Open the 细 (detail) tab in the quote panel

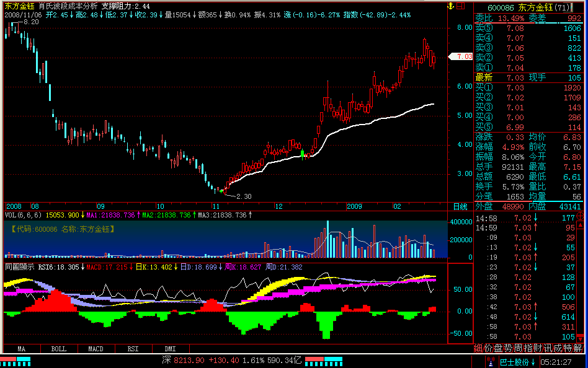[478, 348]
